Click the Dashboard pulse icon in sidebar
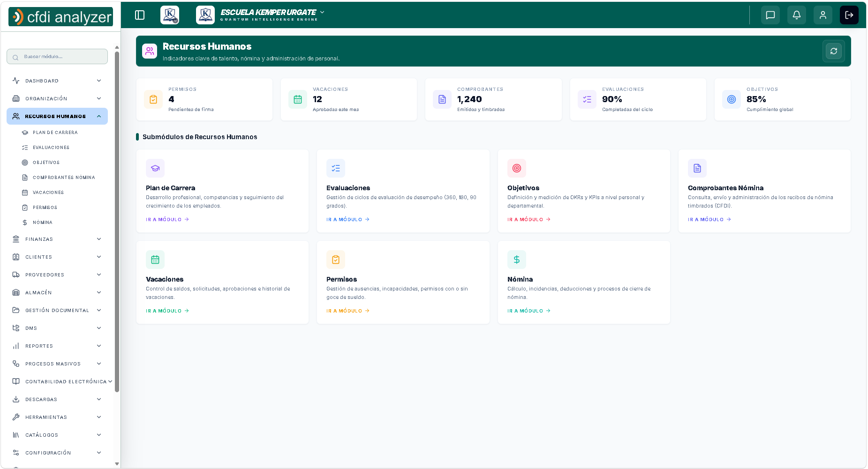 pyautogui.click(x=16, y=81)
